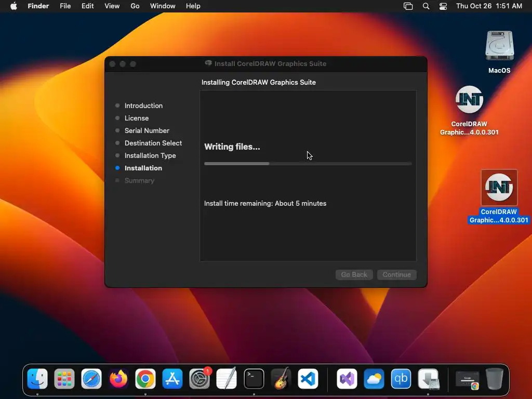
Task: Click the Go Back button
Action: pyautogui.click(x=354, y=274)
